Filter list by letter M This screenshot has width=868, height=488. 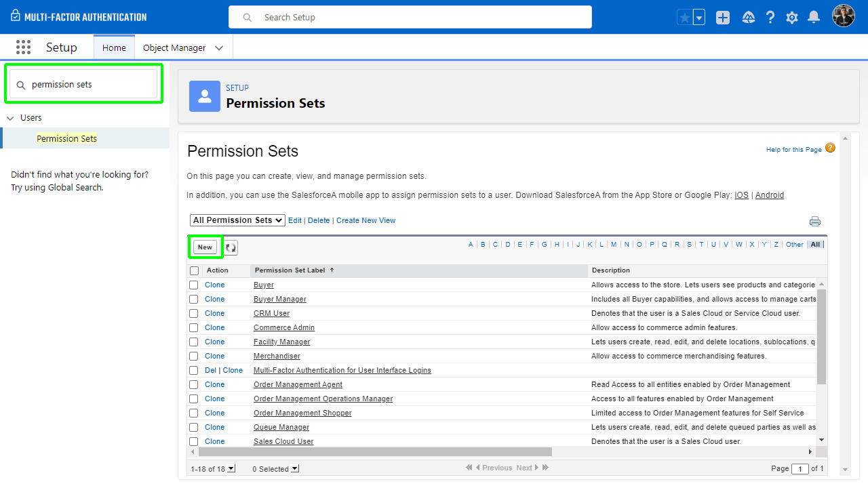pyautogui.click(x=614, y=245)
